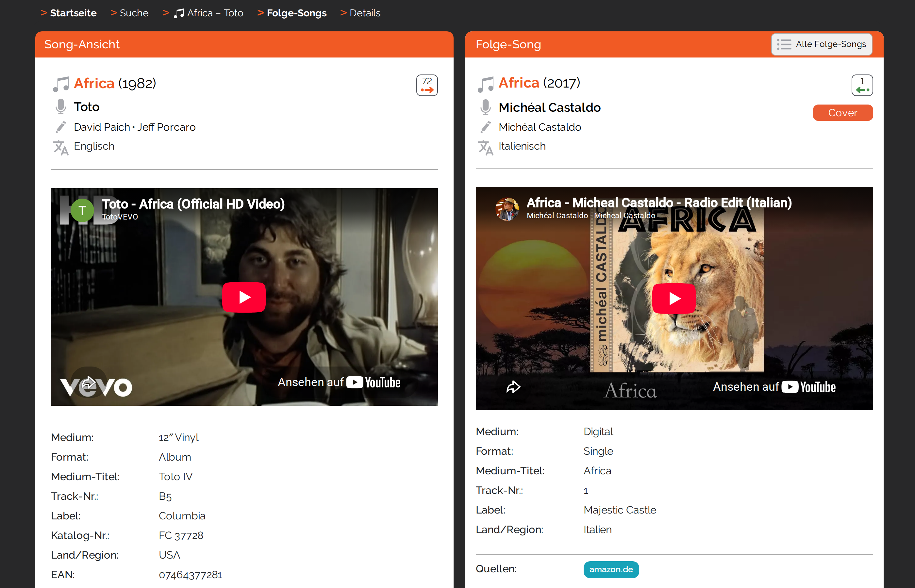Click Ansehen auf YouTube on Castaldo video

click(x=774, y=387)
